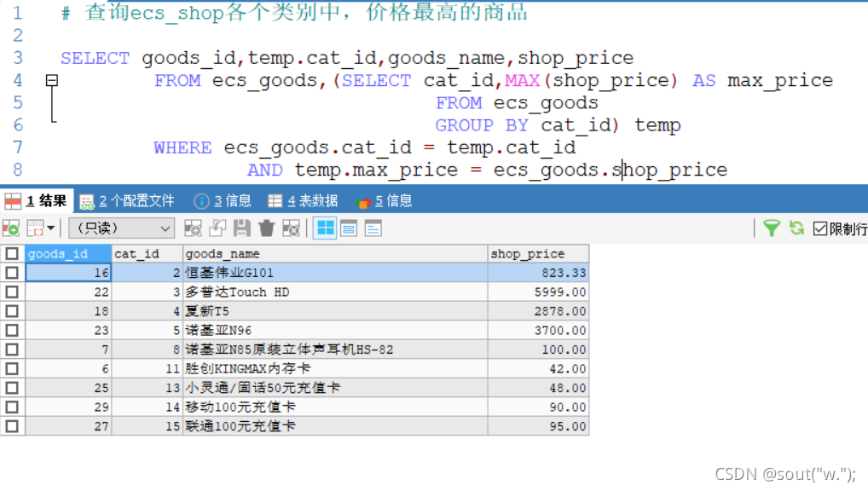The height and width of the screenshot is (491, 868).
Task: Check the row with goods_id 16
Action: (12, 273)
